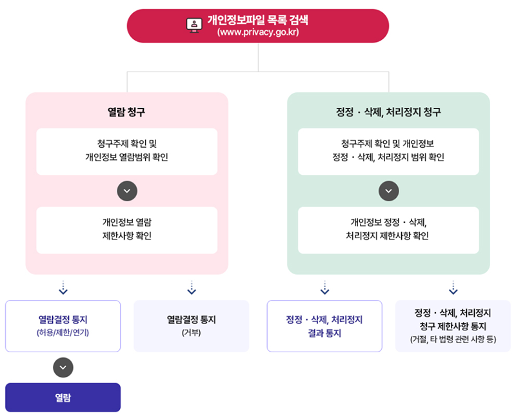Click the 정정·삭제, 처리정지 범위 확인 step

click(388, 151)
